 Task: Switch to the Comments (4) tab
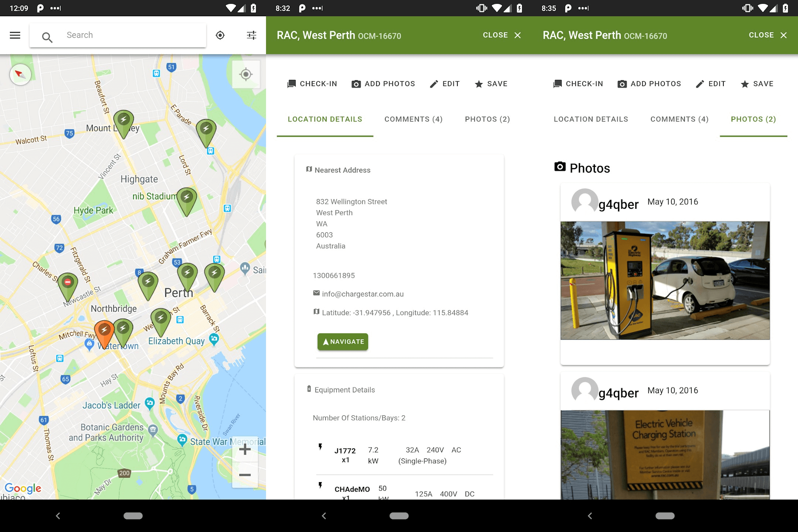click(x=413, y=119)
